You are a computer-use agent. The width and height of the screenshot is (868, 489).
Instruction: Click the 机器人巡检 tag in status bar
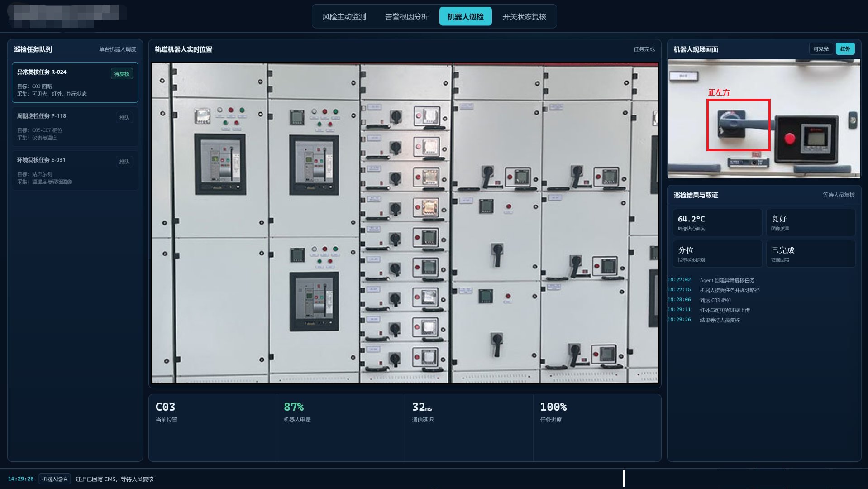coord(54,479)
